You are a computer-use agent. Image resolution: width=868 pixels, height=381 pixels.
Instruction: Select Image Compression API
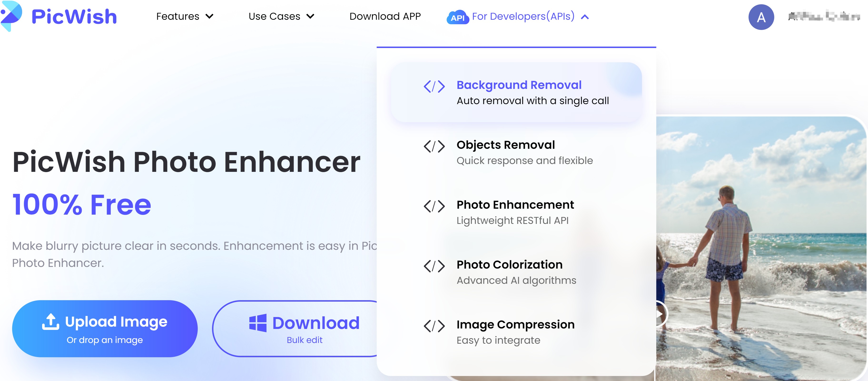coord(516,332)
